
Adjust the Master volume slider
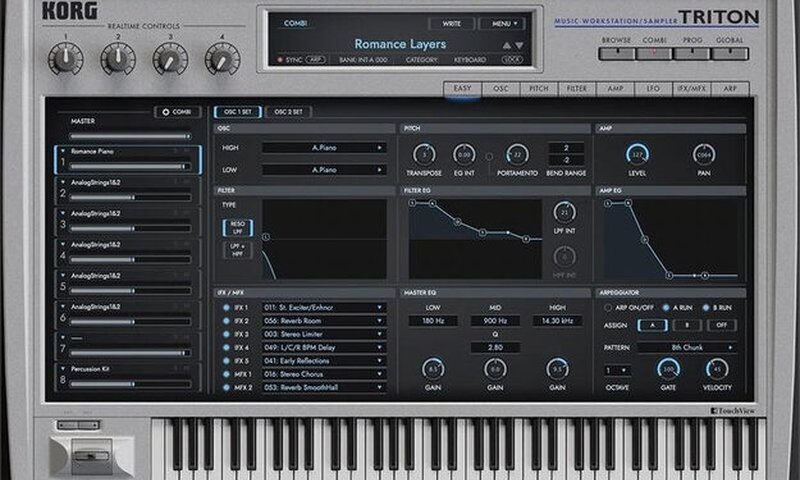pos(129,135)
